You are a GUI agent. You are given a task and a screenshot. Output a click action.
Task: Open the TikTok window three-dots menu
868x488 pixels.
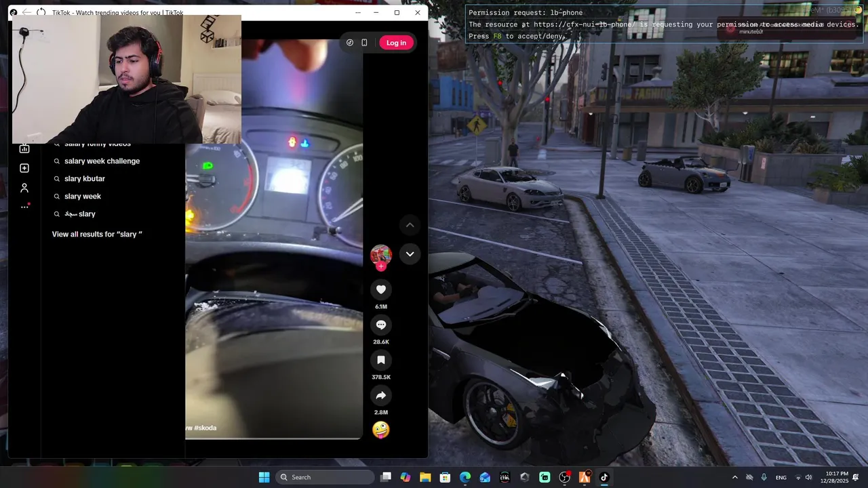click(358, 12)
